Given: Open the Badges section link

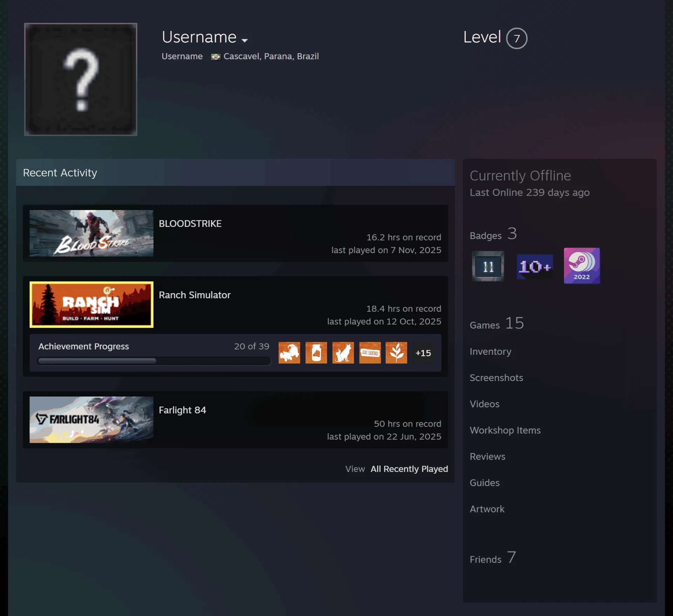Looking at the screenshot, I should 494,234.
